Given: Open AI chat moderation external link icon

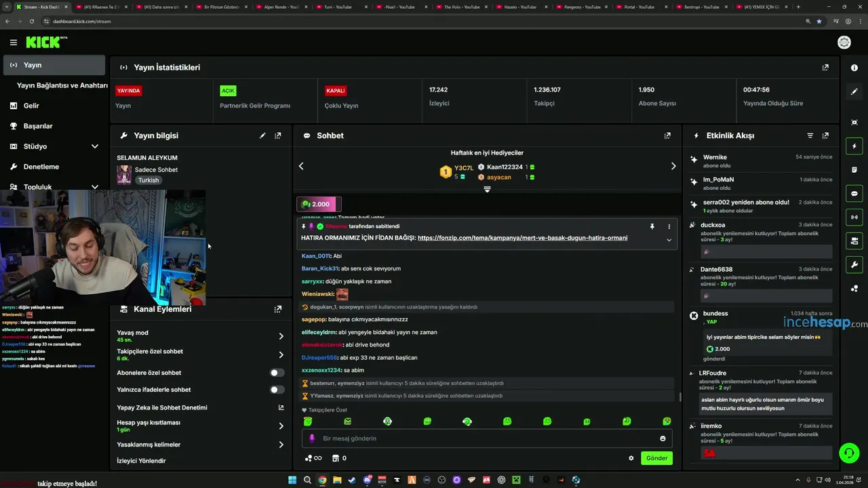Looking at the screenshot, I should click(x=281, y=407).
